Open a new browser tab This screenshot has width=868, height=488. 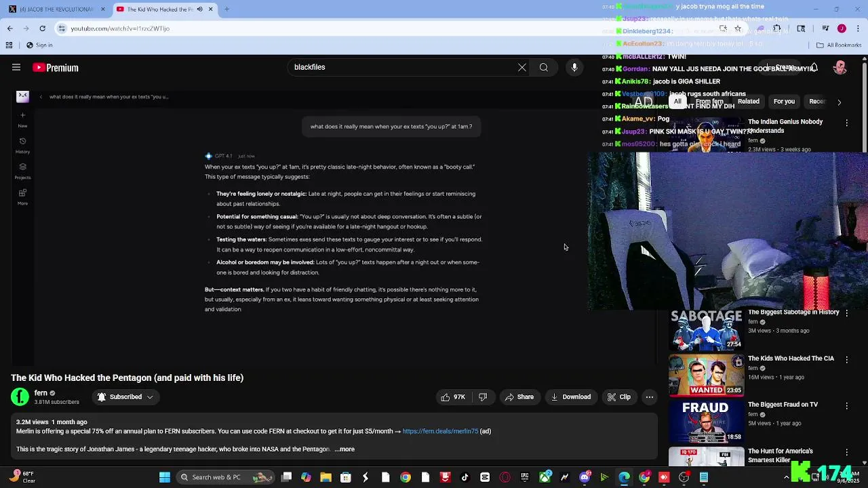pyautogui.click(x=226, y=9)
